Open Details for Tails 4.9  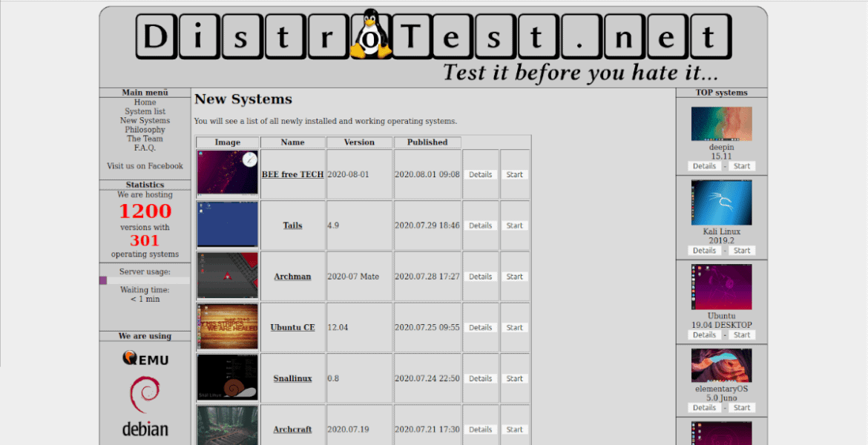tap(481, 225)
